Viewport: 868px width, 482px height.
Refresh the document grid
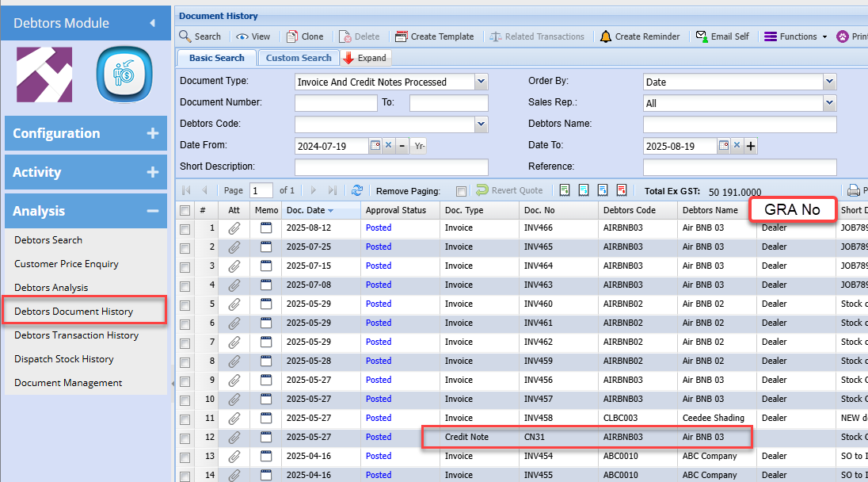(357, 190)
